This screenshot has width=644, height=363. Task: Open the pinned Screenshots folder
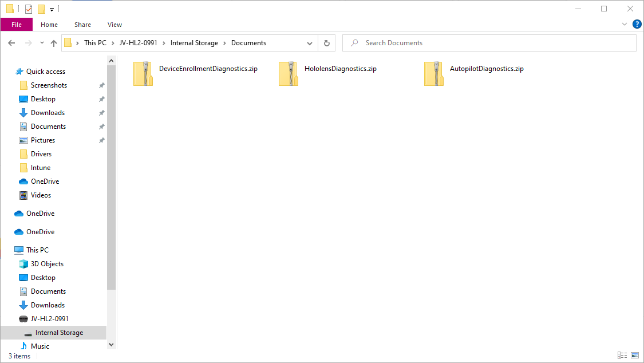pyautogui.click(x=49, y=85)
